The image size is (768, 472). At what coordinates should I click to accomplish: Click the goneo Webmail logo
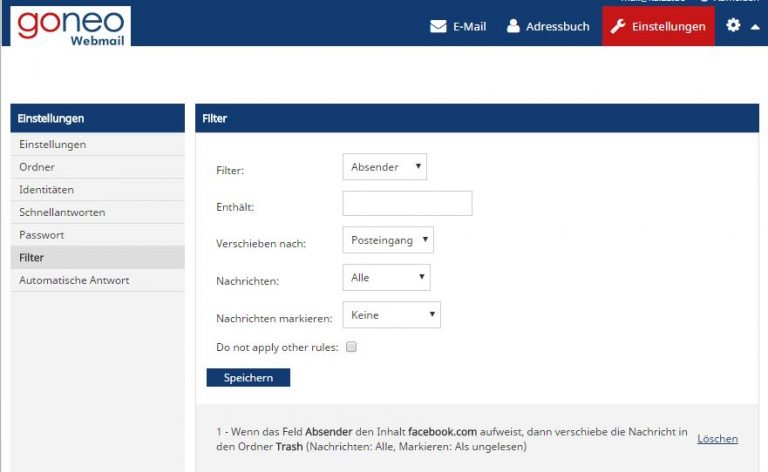tap(71, 26)
